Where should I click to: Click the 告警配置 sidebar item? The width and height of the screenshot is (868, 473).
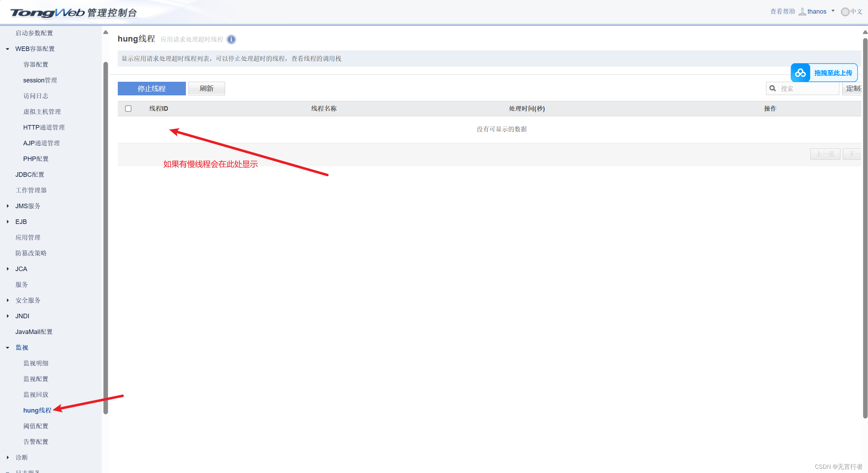[36, 441]
